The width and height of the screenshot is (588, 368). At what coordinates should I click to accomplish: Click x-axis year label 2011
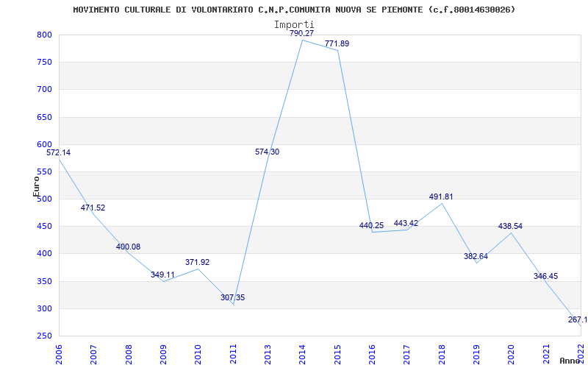tap(233, 354)
